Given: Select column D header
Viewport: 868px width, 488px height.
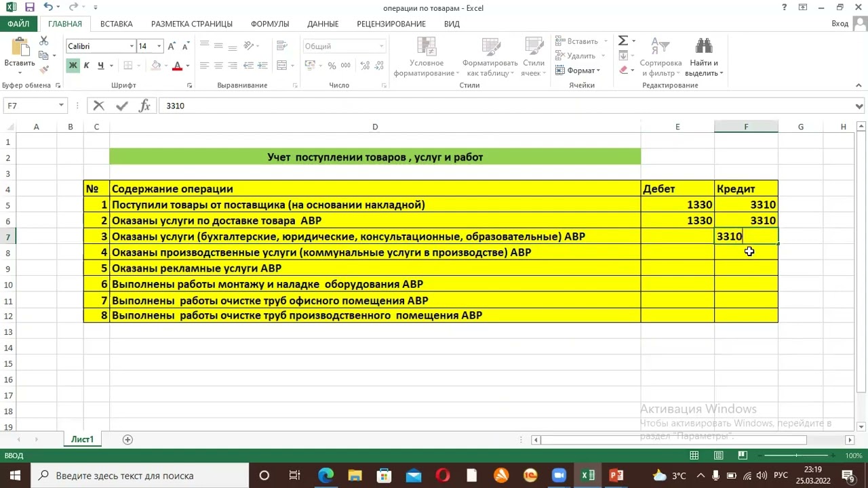Looking at the screenshot, I should click(375, 127).
